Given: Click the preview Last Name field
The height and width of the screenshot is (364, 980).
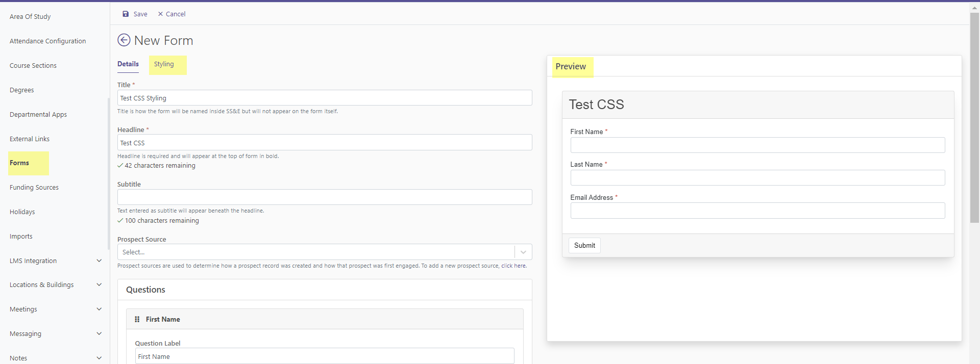Looking at the screenshot, I should tap(757, 177).
